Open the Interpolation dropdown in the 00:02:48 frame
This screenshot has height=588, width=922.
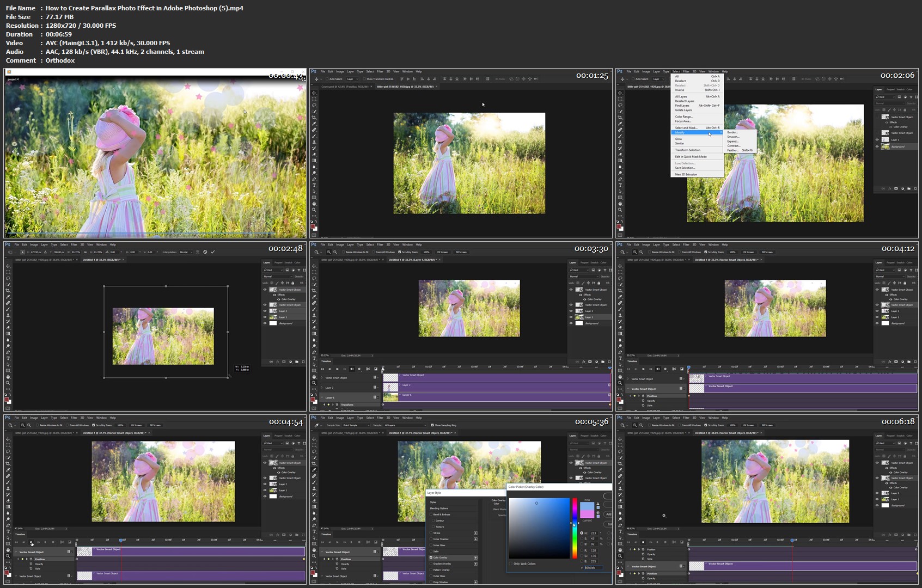point(186,252)
